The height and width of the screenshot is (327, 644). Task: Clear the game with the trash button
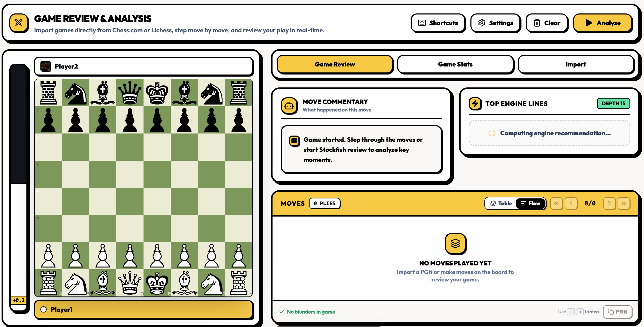click(x=547, y=23)
